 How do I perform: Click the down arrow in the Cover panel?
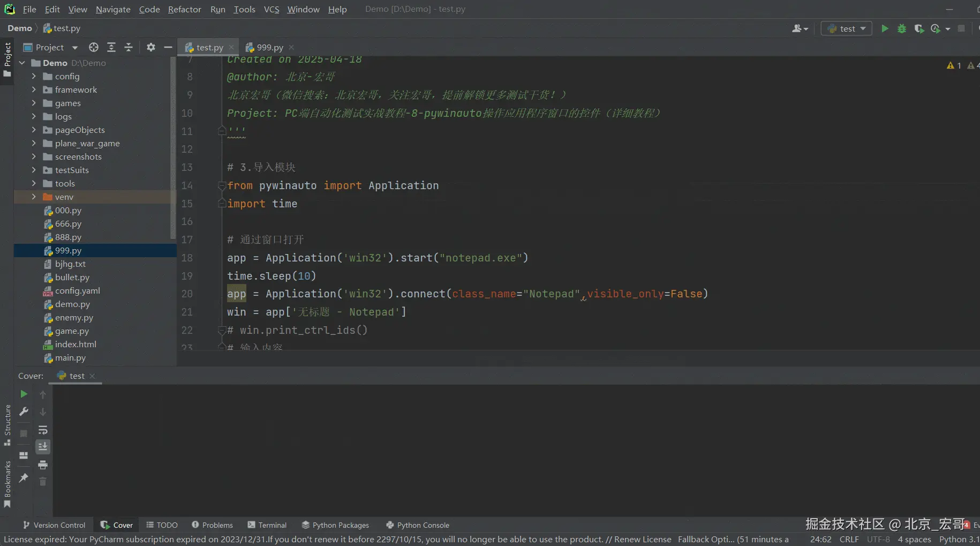tap(43, 412)
